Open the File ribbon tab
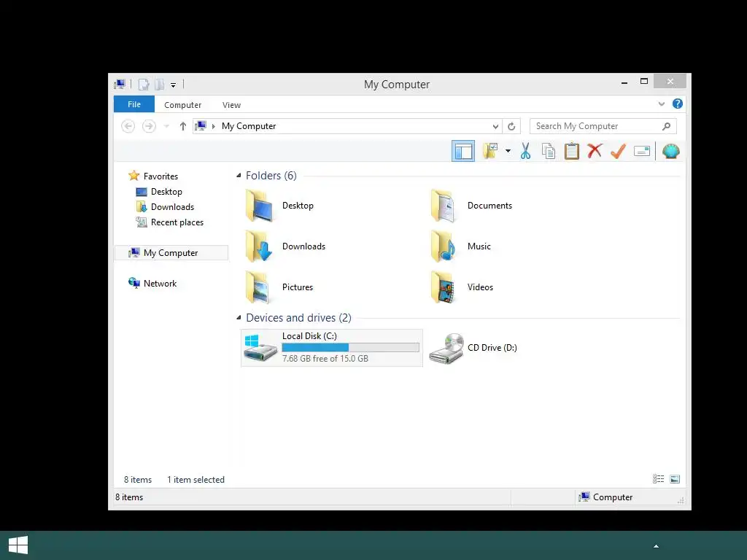The width and height of the screenshot is (747, 560). [x=134, y=104]
